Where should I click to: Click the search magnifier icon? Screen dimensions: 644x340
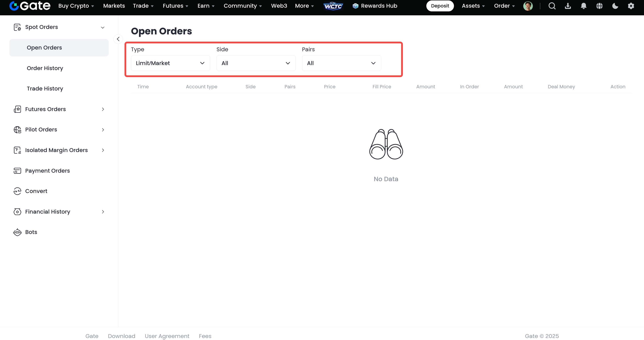pyautogui.click(x=552, y=6)
